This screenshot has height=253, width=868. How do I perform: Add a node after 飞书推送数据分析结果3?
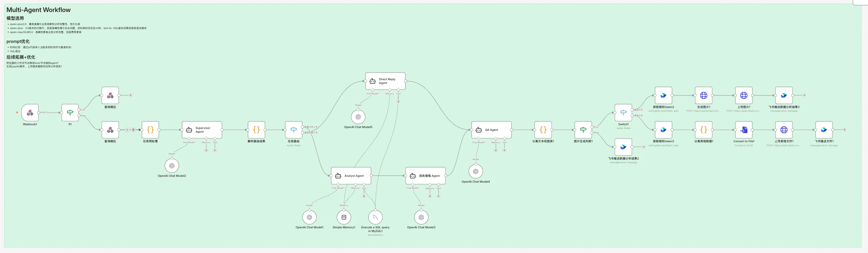pos(804,95)
